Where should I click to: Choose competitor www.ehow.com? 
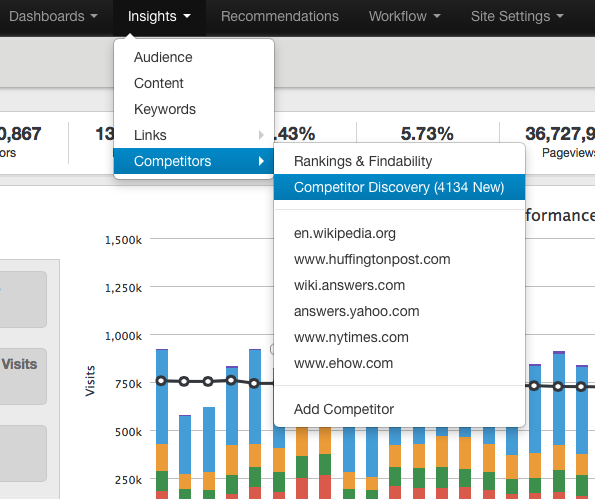(399, 363)
